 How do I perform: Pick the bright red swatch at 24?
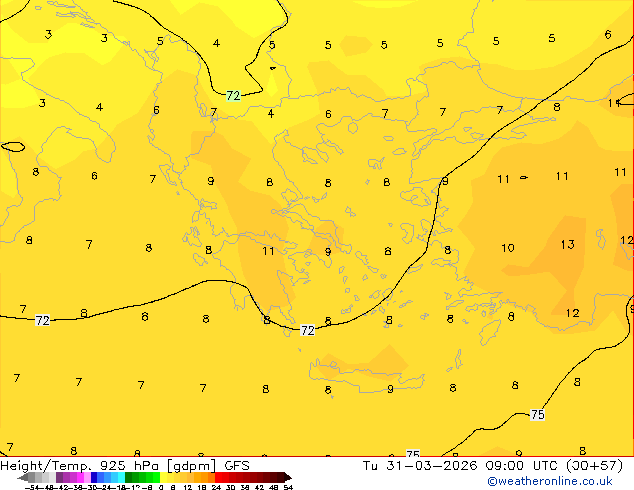pyautogui.click(x=218, y=478)
